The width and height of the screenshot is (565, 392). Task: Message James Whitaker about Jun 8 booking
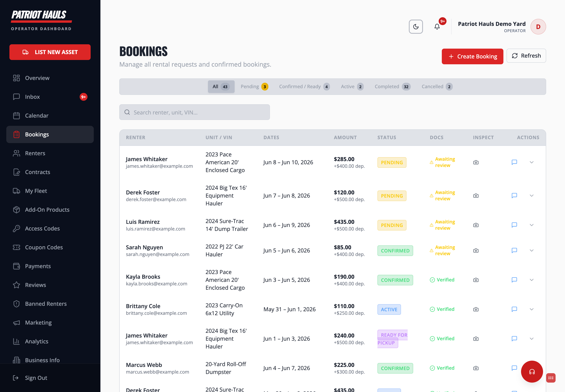[x=514, y=162]
